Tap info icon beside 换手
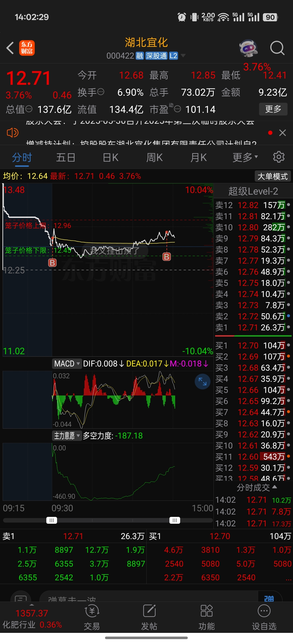Viewport: 293px width, 644px height. 101,92
